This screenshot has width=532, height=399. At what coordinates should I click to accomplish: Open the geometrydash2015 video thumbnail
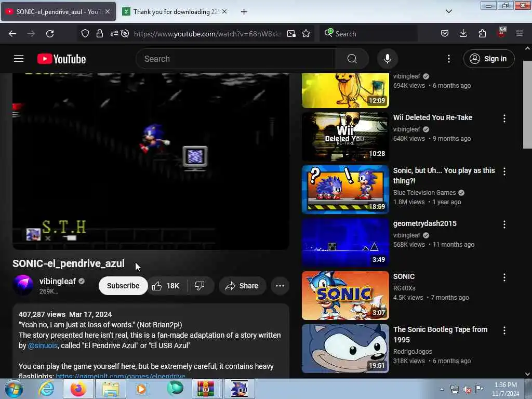click(x=345, y=242)
